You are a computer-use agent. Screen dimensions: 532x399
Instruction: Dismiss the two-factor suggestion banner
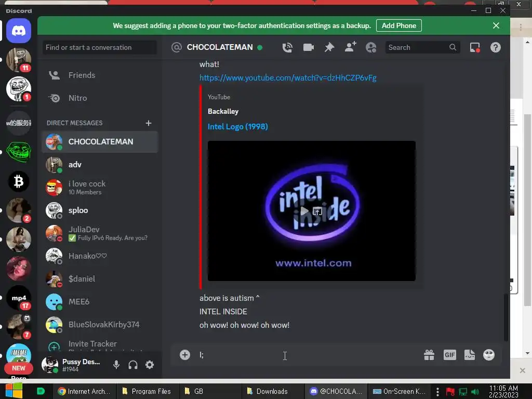tap(496, 26)
